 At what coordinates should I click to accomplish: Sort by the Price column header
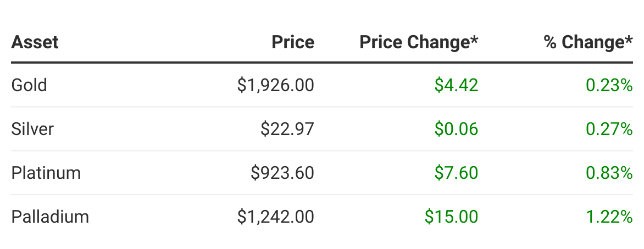point(293,42)
